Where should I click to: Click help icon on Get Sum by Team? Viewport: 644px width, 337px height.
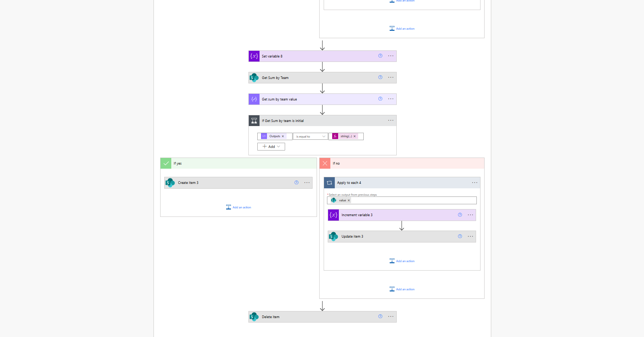coord(380,77)
